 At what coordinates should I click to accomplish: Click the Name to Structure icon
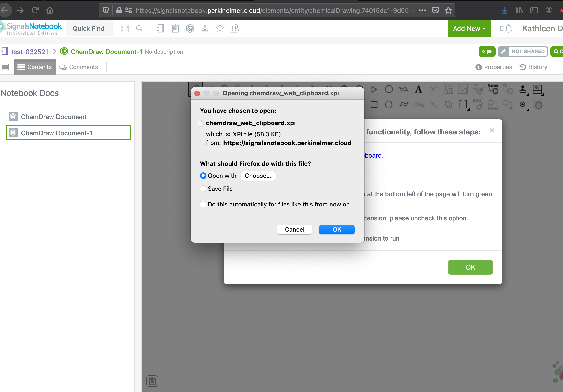[493, 89]
